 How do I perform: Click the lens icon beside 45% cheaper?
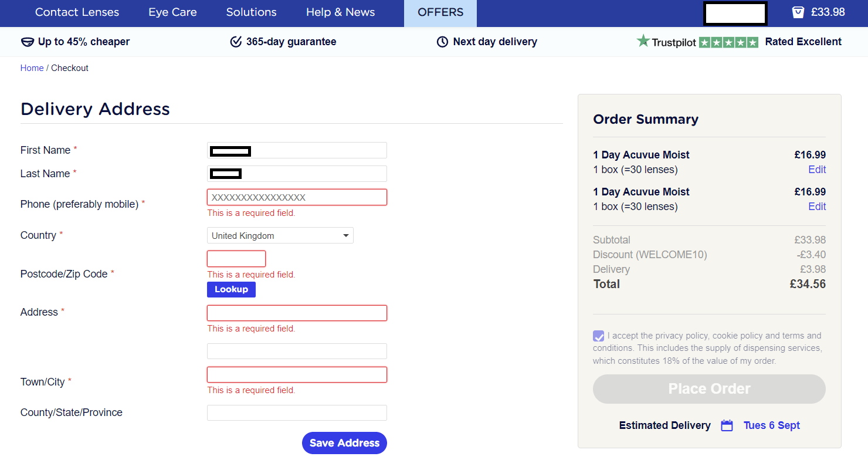[x=27, y=42]
